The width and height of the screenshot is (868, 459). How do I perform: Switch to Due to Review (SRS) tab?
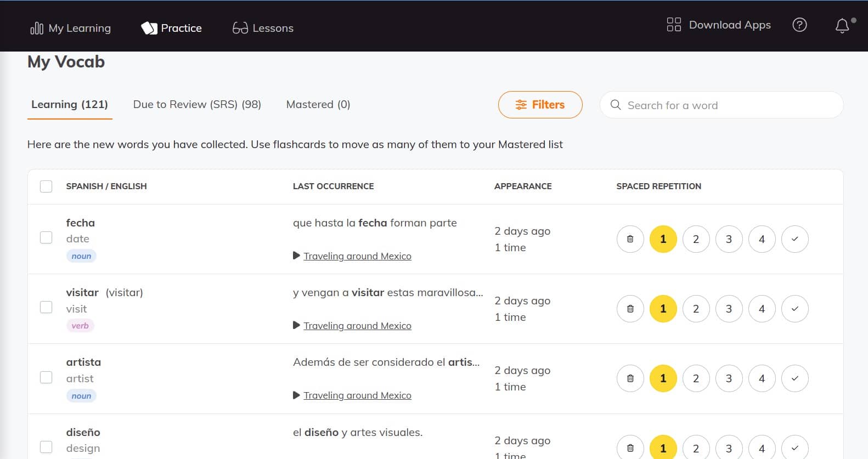[x=197, y=104]
